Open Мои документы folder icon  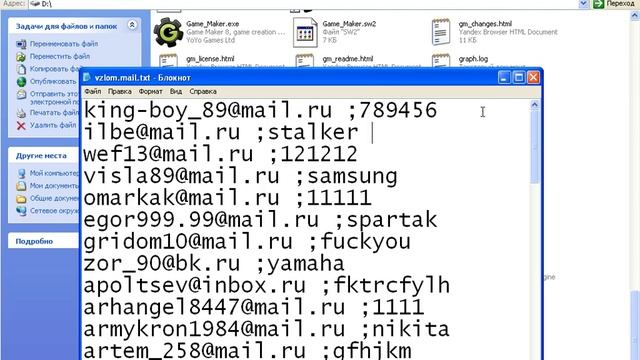pos(21,186)
